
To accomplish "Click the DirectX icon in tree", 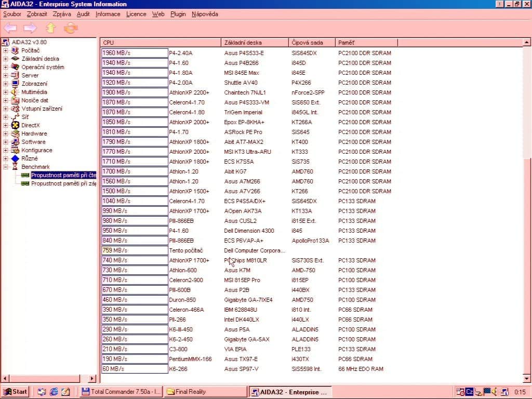I will pos(15,125).
